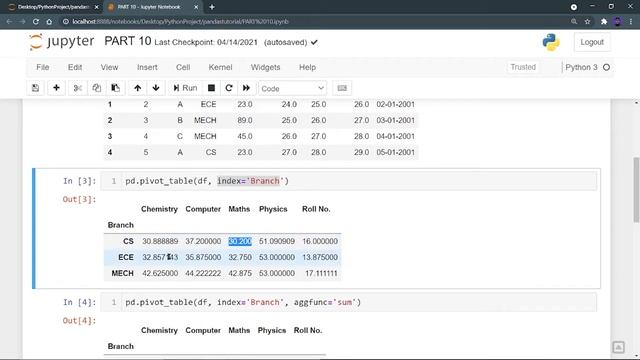Restart kernel and run all cells icon
The height and width of the screenshot is (360, 640).
246,88
